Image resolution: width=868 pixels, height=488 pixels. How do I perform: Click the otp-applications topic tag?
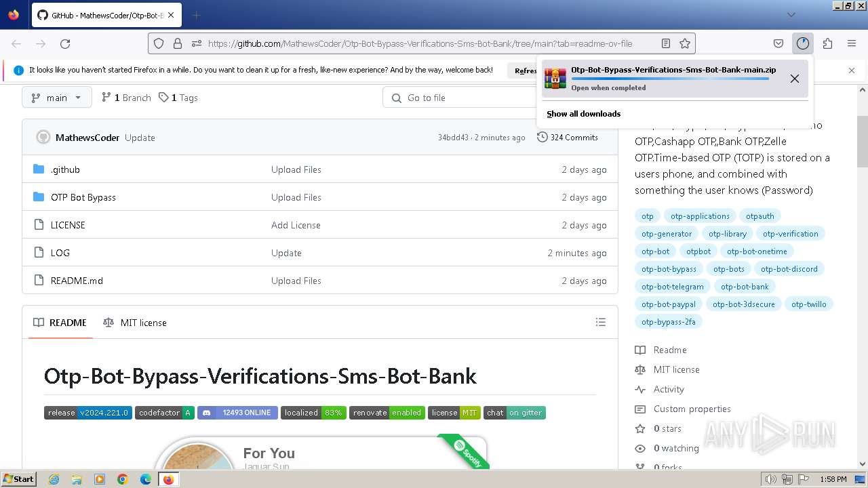700,216
